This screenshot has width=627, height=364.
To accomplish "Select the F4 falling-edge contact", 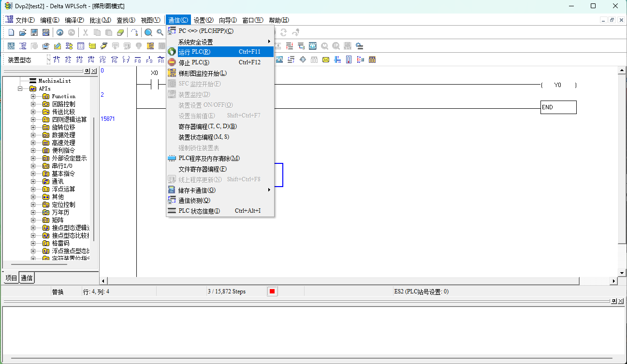I will (x=91, y=59).
